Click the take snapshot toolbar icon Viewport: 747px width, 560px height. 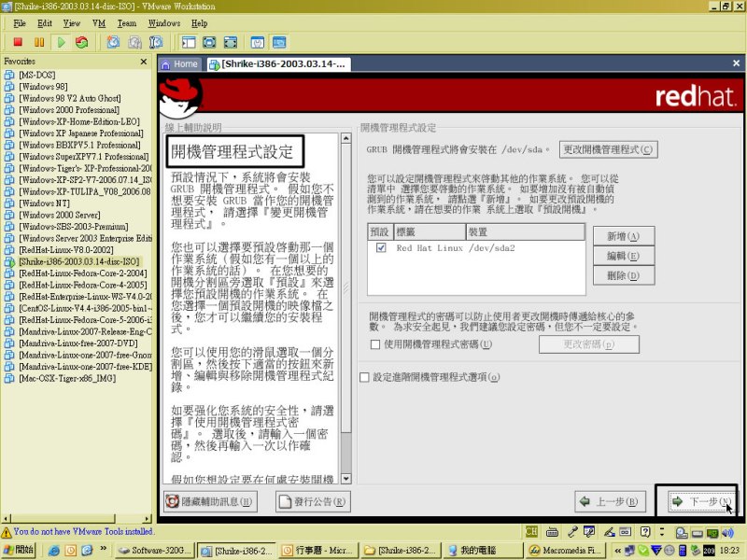(x=113, y=42)
